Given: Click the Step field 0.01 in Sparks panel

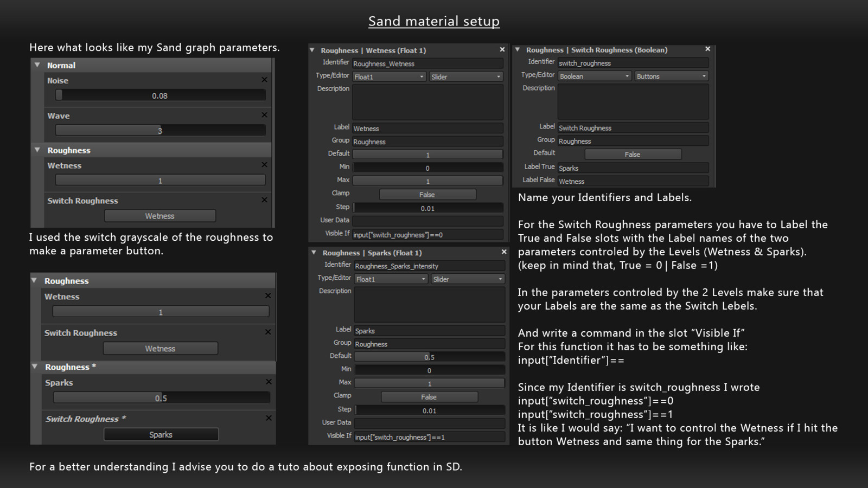Looking at the screenshot, I should click(430, 410).
